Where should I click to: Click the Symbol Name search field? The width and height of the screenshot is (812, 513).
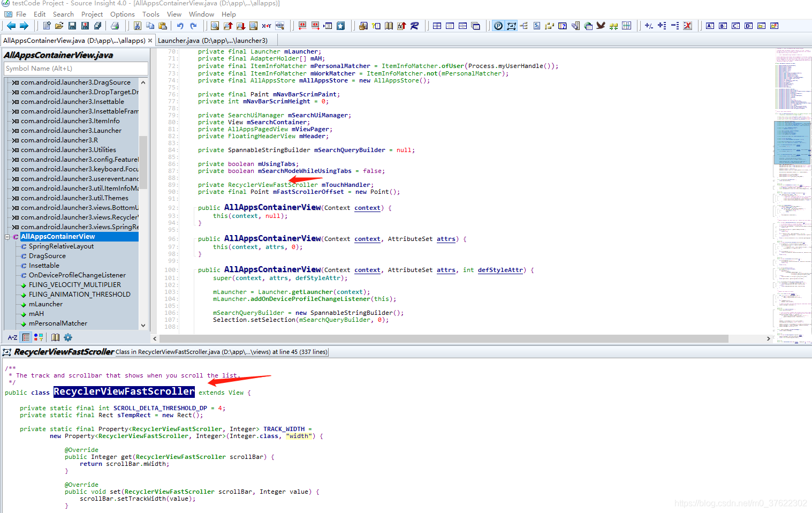[75, 69]
